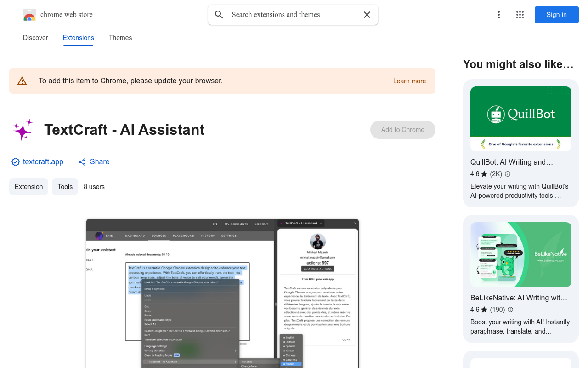
Task: Click the Extension category chip
Action: coord(28,187)
